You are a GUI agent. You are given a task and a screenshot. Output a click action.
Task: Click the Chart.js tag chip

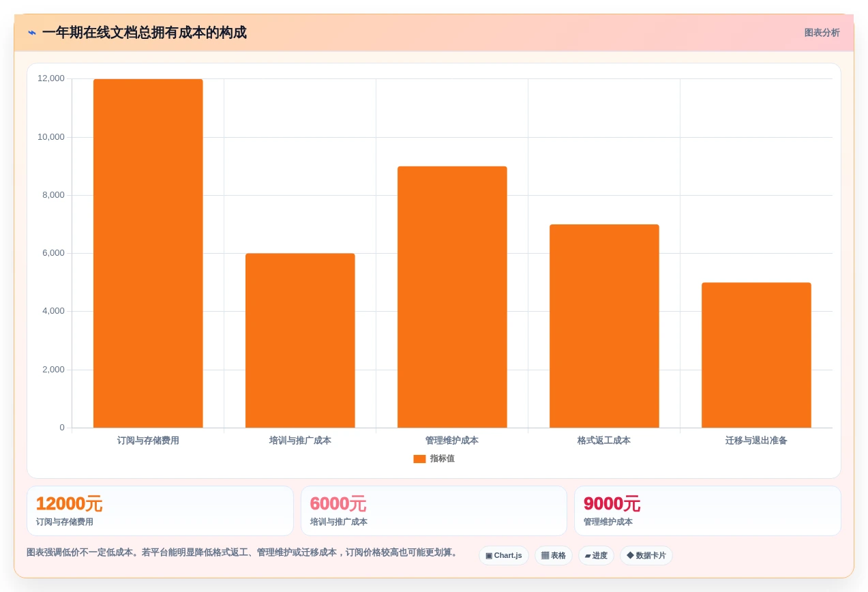pyautogui.click(x=504, y=556)
